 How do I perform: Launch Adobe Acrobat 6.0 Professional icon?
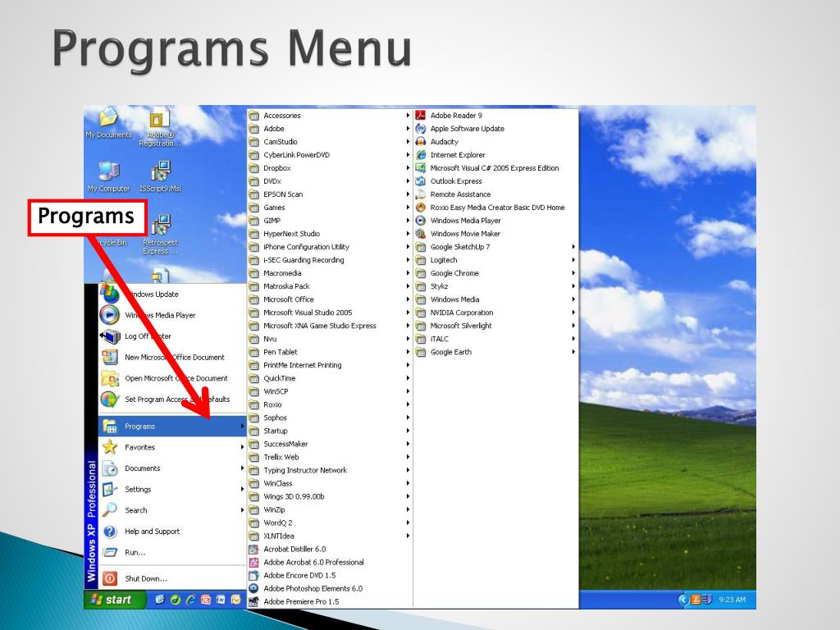point(254,562)
